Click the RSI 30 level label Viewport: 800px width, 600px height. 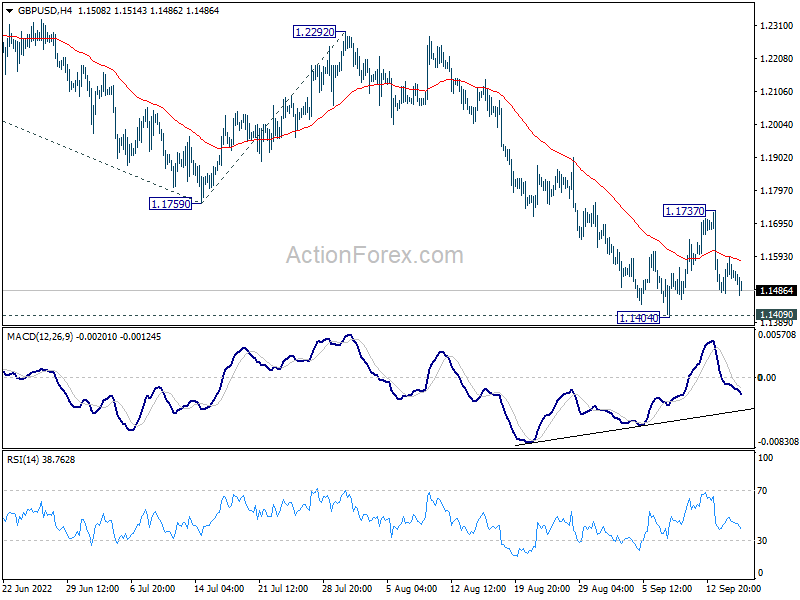tap(762, 540)
